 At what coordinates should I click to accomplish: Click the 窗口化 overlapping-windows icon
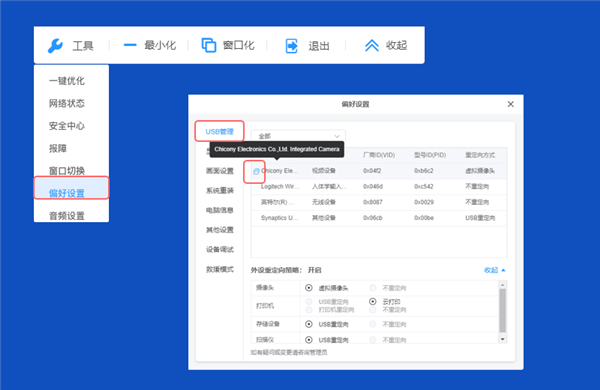coord(209,45)
